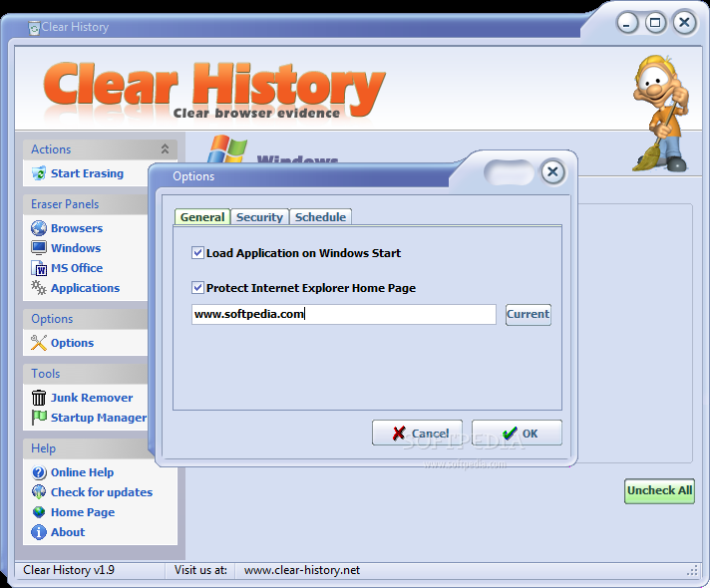Toggle Load Application on Windows Start
The width and height of the screenshot is (710, 588).
(x=197, y=252)
